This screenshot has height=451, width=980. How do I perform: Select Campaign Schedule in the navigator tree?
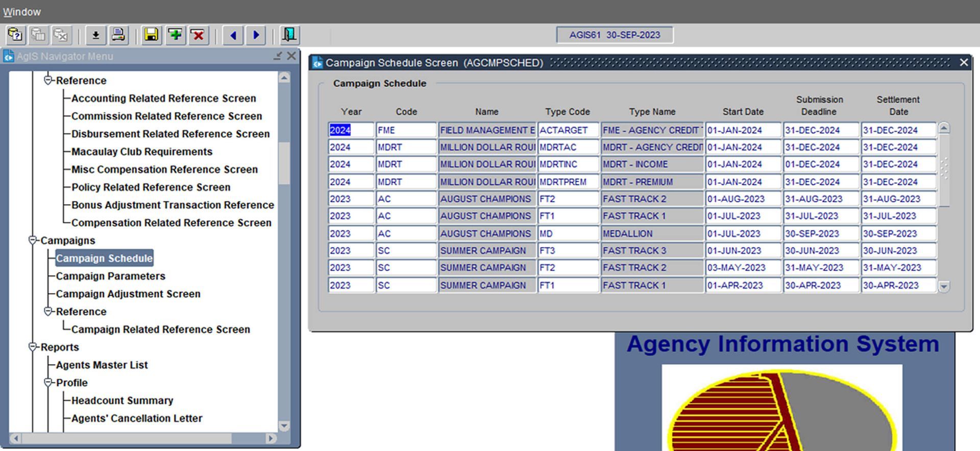pyautogui.click(x=104, y=258)
